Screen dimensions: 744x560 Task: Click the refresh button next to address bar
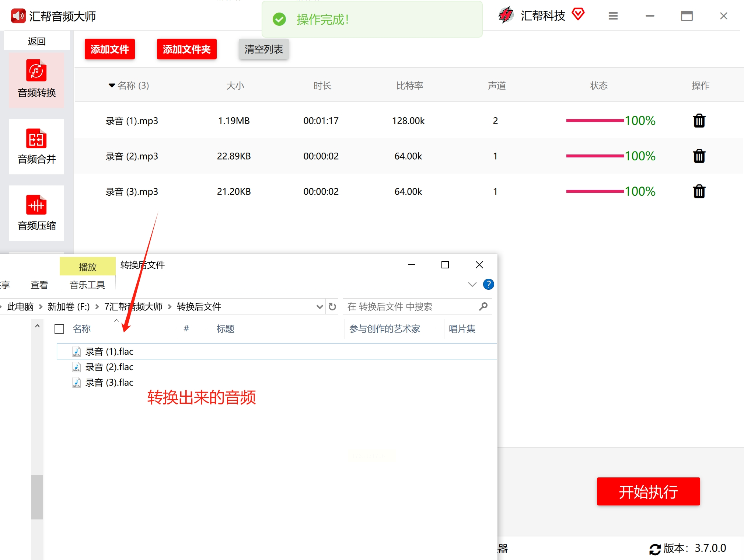(332, 306)
